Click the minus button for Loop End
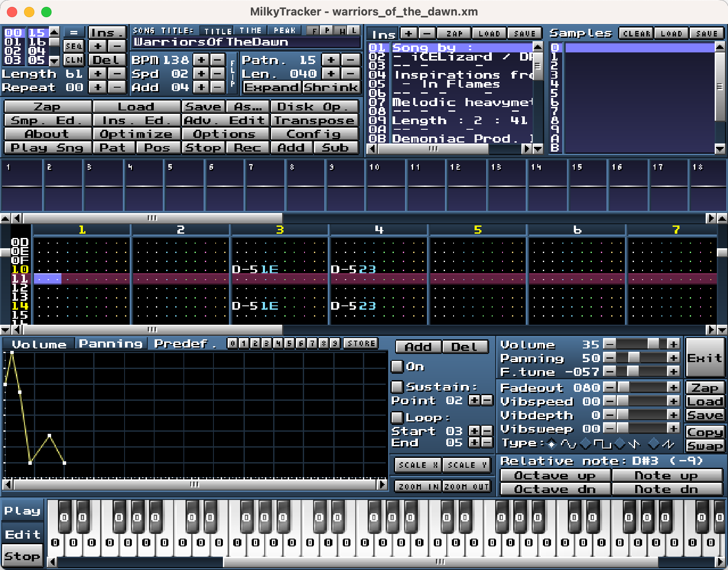The width and height of the screenshot is (728, 570). click(x=487, y=442)
